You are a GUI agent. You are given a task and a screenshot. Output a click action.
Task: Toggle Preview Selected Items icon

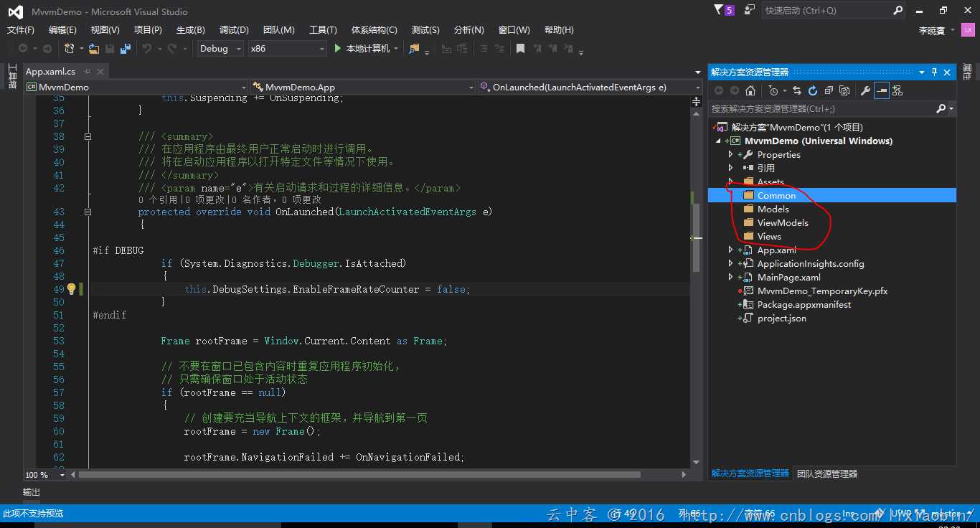coord(881,90)
